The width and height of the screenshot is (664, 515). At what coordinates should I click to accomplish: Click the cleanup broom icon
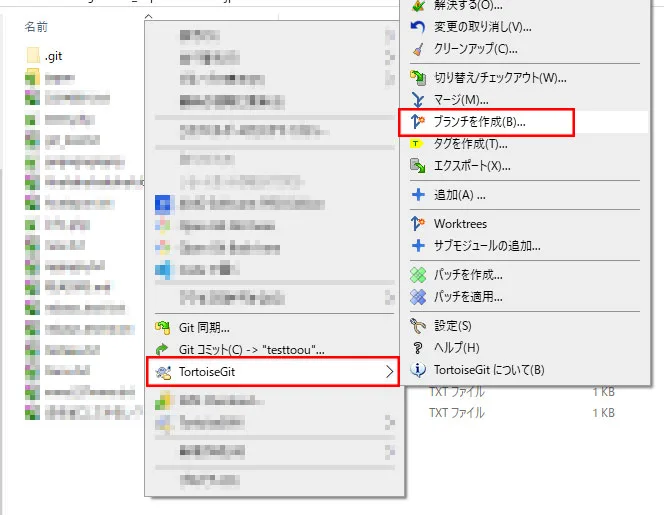coord(418,49)
